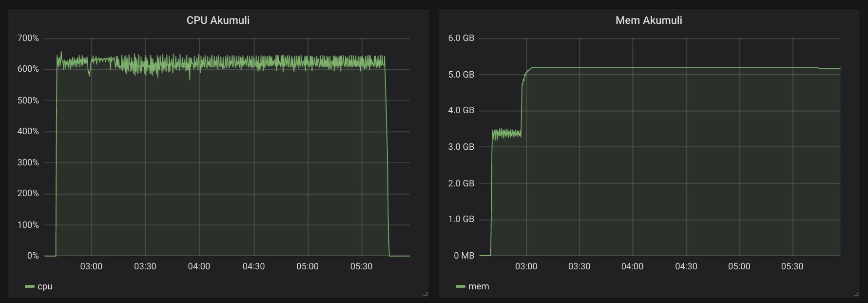Screen dimensions: 868x303
Task: Click the Mem Akumuli panel resize handle
Action: [x=856, y=294]
